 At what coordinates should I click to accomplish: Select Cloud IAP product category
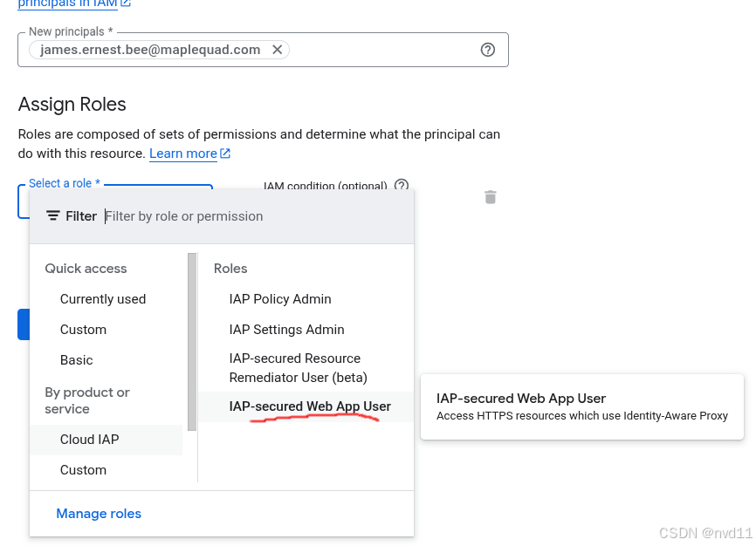tap(107, 440)
